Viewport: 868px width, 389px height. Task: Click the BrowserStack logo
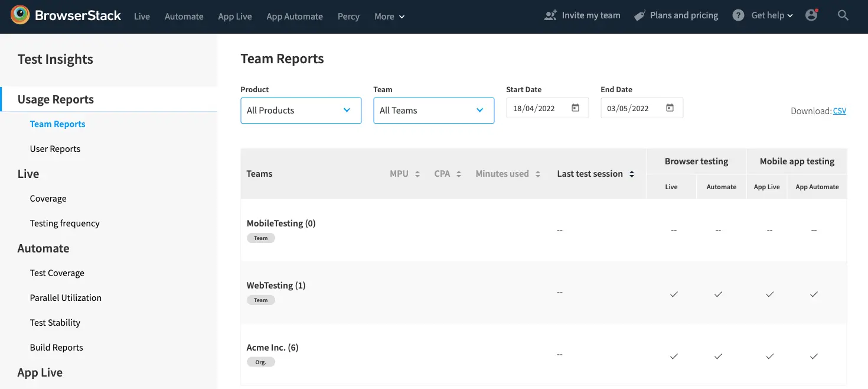66,16
